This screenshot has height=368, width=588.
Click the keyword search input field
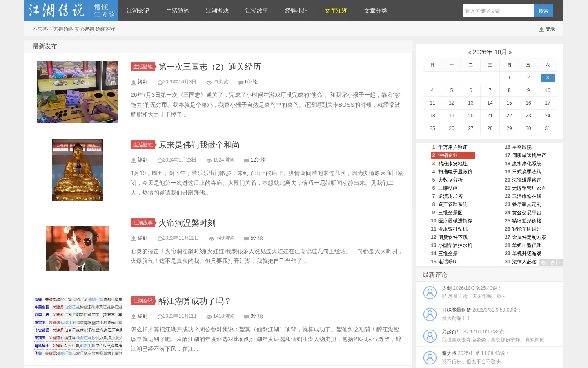click(498, 11)
